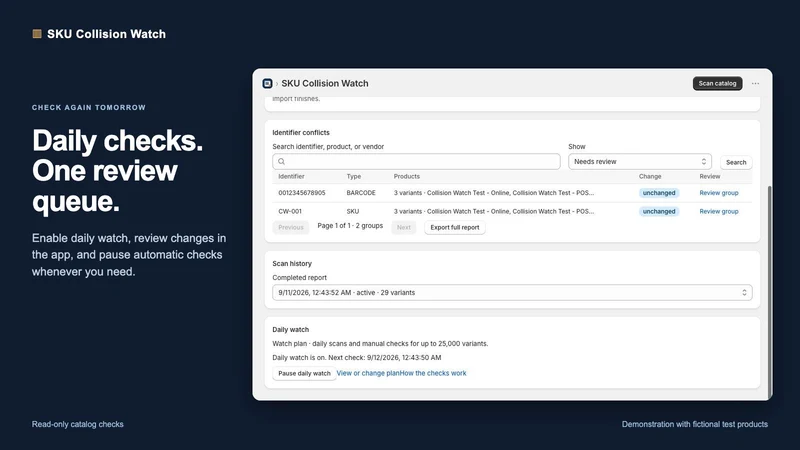This screenshot has height=450, width=800.
Task: Click the Scan catalog button
Action: click(717, 83)
